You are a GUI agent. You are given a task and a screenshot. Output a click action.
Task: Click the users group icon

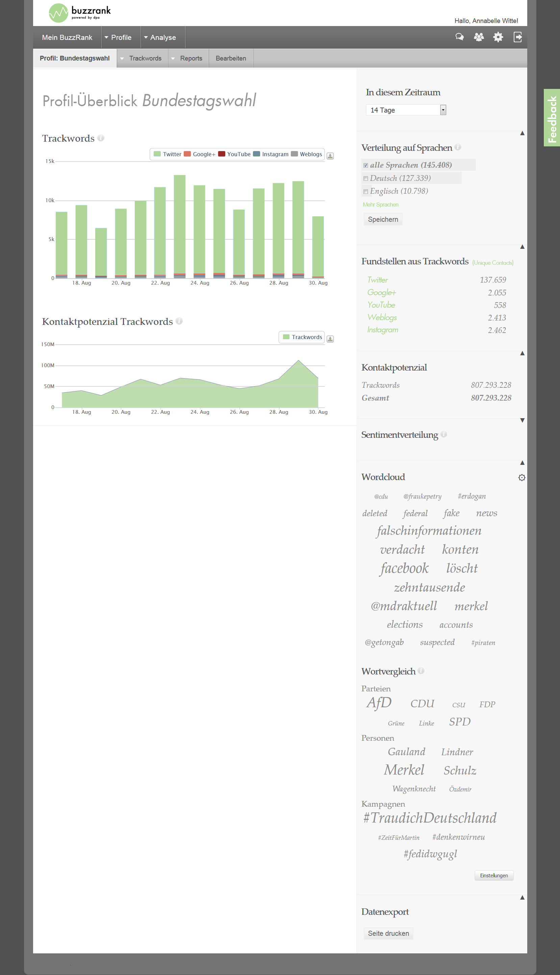tap(479, 37)
